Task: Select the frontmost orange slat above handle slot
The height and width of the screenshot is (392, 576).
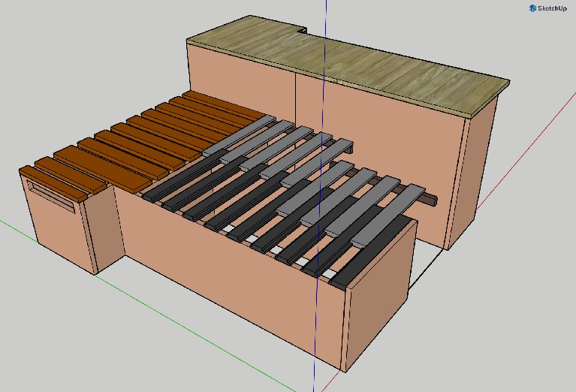Action: pos(55,182)
